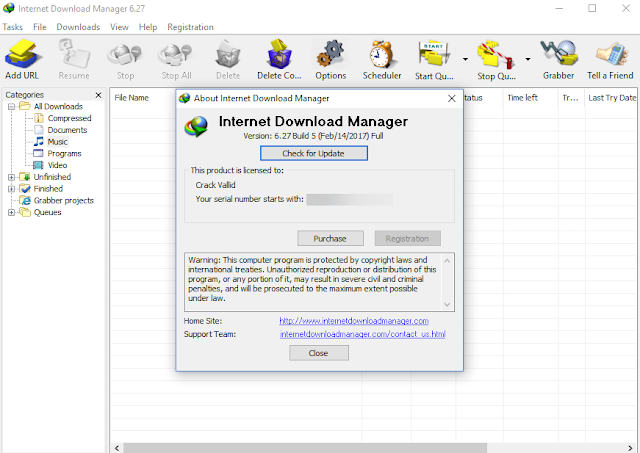Click the Stop toolbar icon
This screenshot has width=640, height=453.
[x=125, y=55]
